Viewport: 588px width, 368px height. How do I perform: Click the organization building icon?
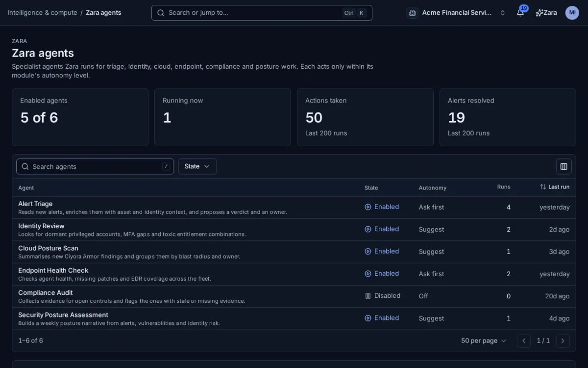tap(412, 13)
